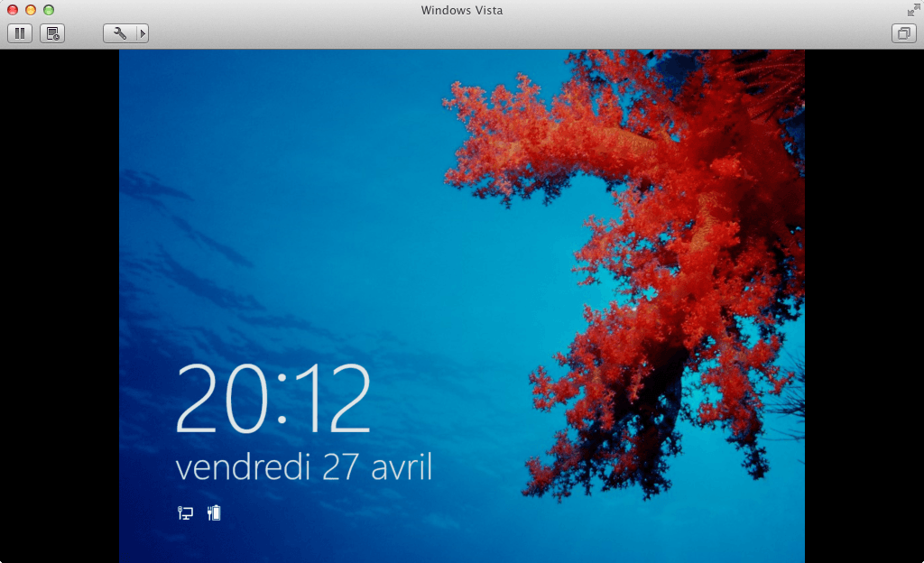Click the 20:12 clock
The height and width of the screenshot is (563, 924).
coord(273,398)
